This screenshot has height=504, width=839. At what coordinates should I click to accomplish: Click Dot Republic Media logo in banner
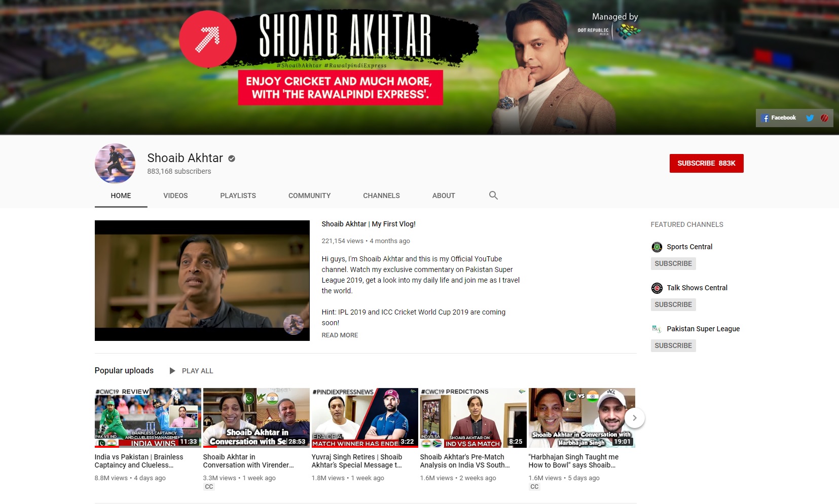[x=609, y=31]
